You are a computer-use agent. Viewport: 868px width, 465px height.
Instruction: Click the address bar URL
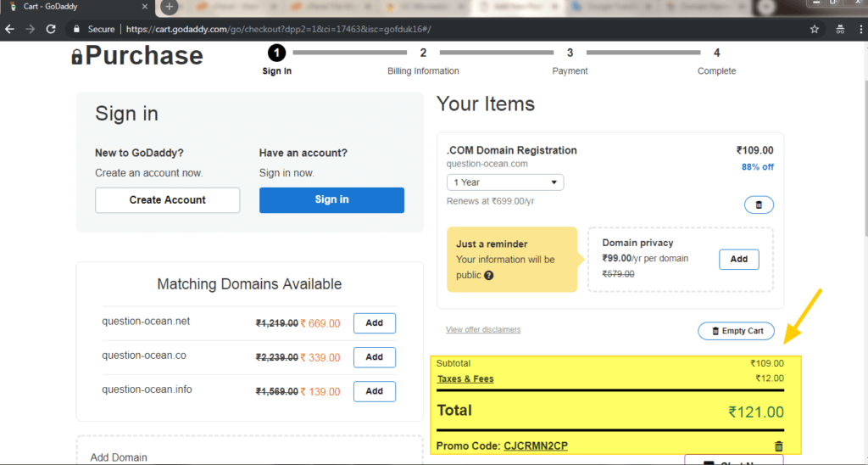(x=278, y=30)
